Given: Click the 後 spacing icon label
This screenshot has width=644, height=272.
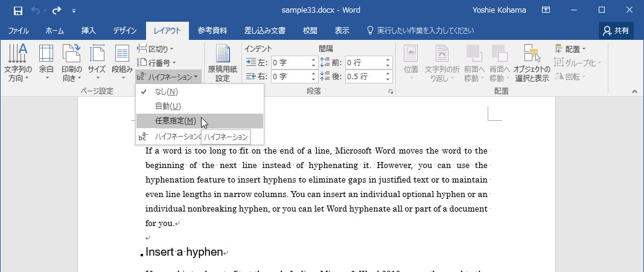Looking at the screenshot, I should click(331, 76).
